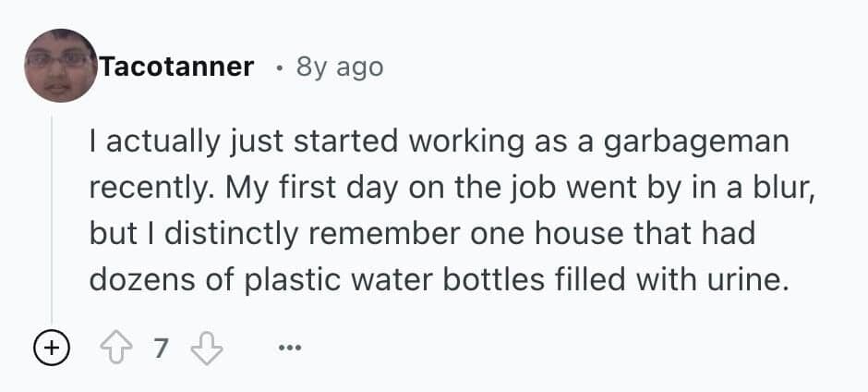Screen dimensions: 868x392
Task: Click the vote count number 7
Action: [x=162, y=349]
